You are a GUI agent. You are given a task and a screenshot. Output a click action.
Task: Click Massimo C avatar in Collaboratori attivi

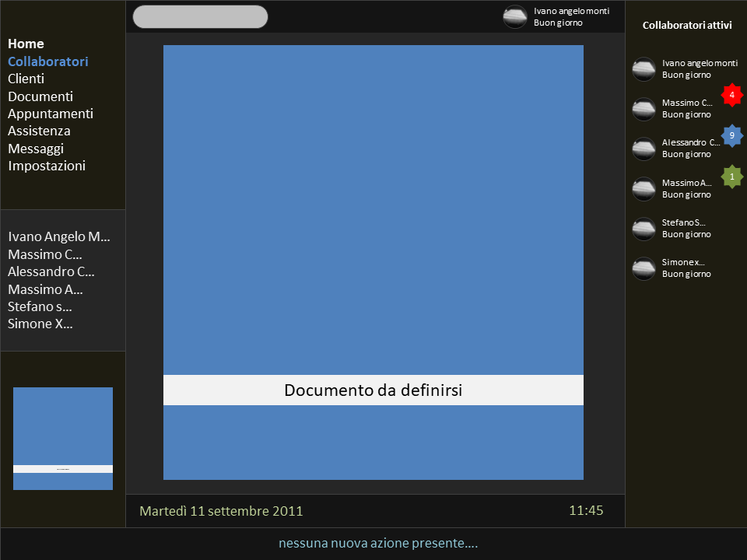[644, 109]
